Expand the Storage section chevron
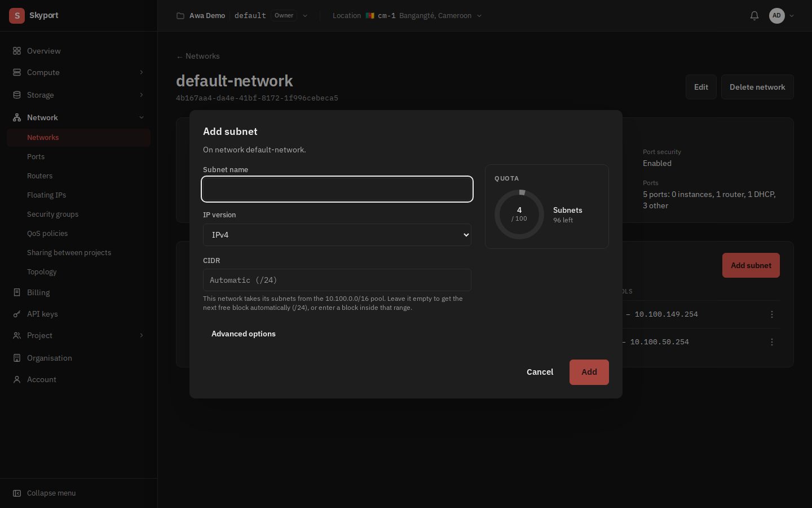Screen dimensions: 812x508 point(142,95)
